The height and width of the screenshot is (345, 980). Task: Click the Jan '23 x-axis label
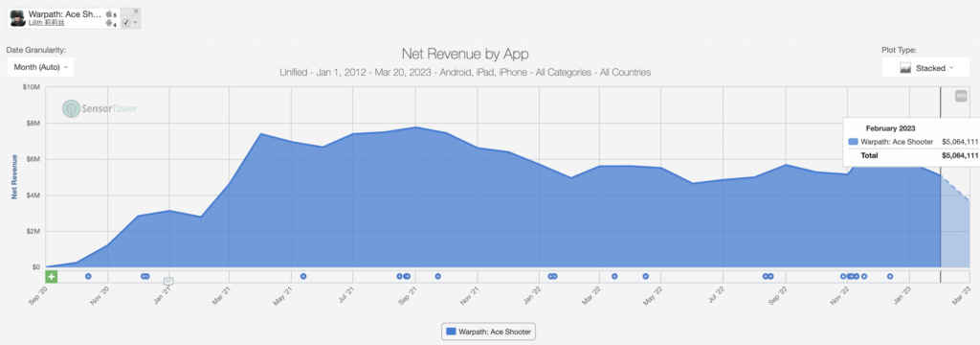tap(902, 295)
